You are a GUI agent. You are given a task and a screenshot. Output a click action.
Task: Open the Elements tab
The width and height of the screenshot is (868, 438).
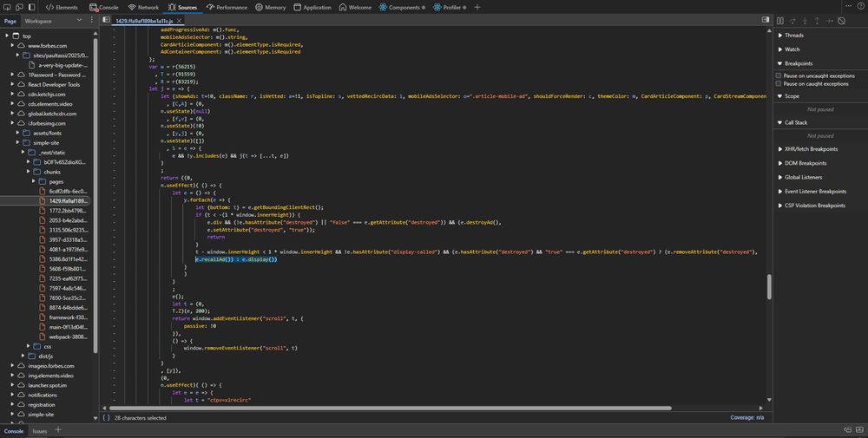click(62, 7)
